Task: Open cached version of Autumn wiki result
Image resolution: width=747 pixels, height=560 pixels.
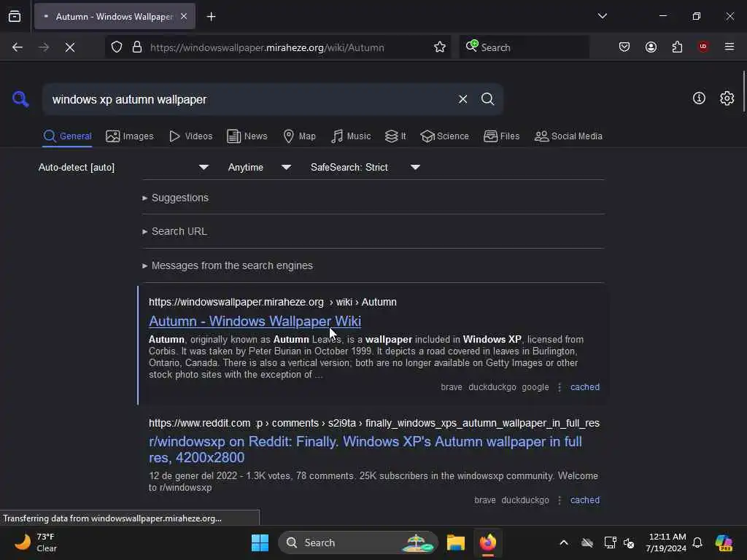Action: coord(585,387)
